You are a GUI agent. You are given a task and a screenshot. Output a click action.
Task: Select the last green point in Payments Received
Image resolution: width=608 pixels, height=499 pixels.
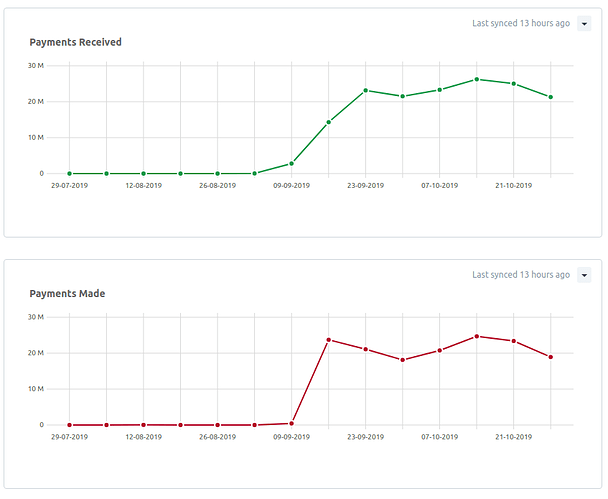pyautogui.click(x=551, y=97)
